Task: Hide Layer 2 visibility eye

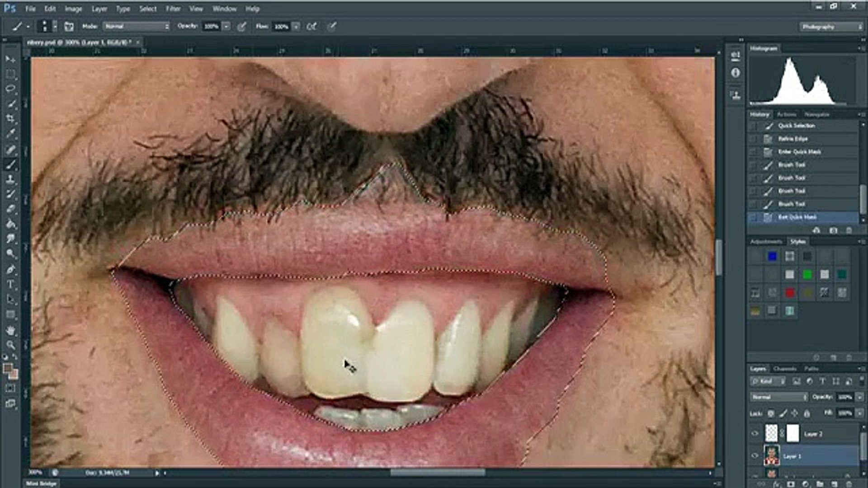Action: point(755,434)
